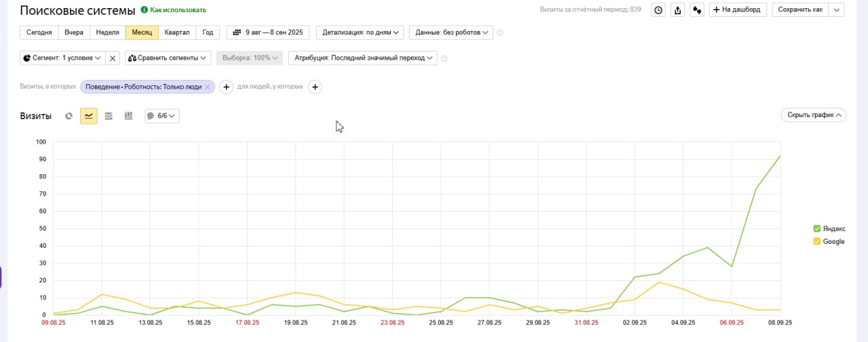Switch period to Квартал tab
This screenshot has height=342, width=868.
(x=177, y=33)
